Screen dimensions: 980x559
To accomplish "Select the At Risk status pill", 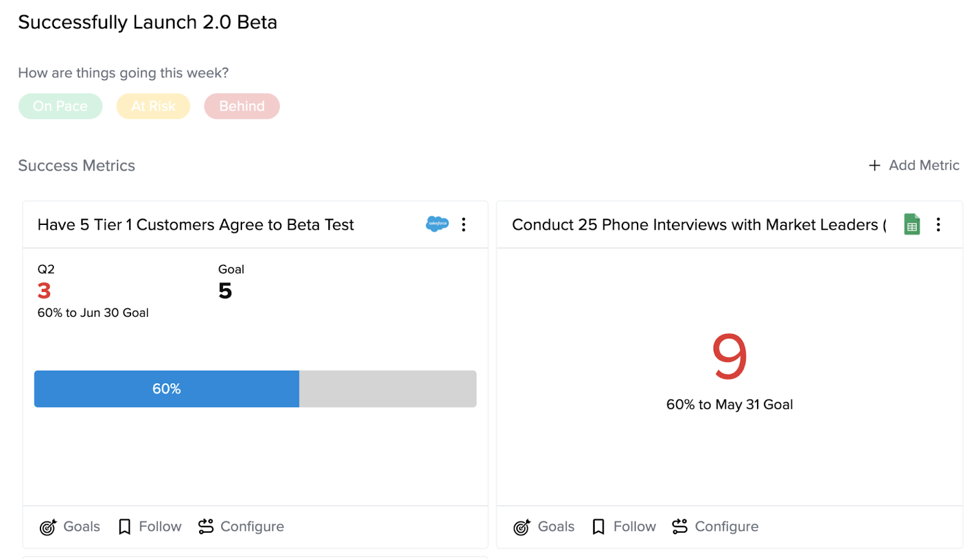I will 153,106.
